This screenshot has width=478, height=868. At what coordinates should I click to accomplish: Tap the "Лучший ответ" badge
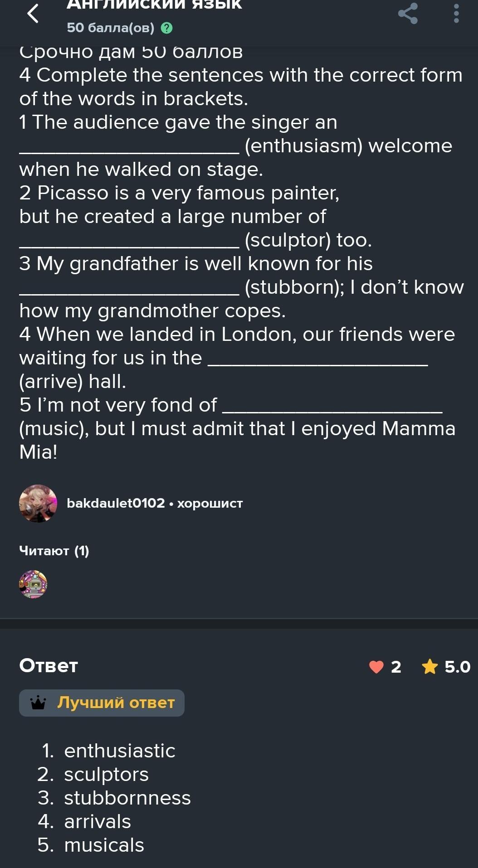pyautogui.click(x=116, y=703)
